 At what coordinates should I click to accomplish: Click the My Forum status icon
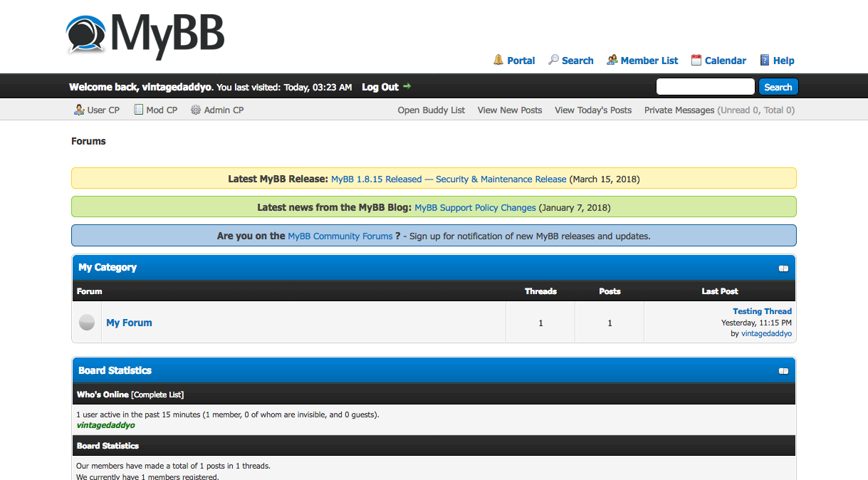point(86,323)
